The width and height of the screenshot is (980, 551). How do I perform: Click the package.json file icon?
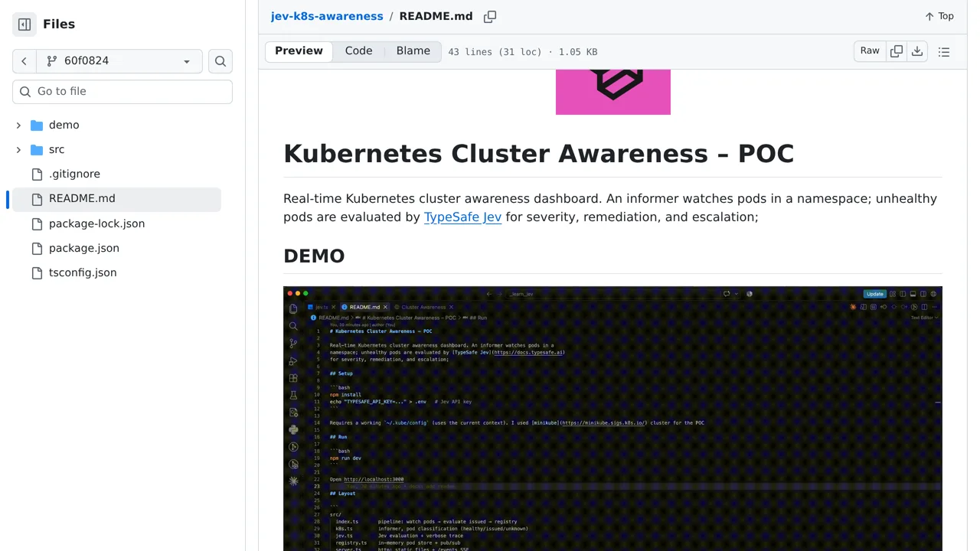pyautogui.click(x=37, y=248)
